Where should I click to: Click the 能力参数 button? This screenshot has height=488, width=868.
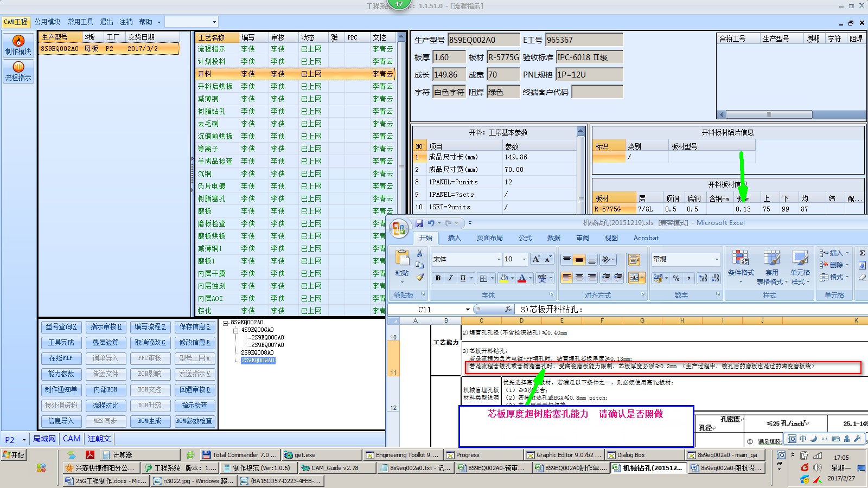tap(61, 374)
